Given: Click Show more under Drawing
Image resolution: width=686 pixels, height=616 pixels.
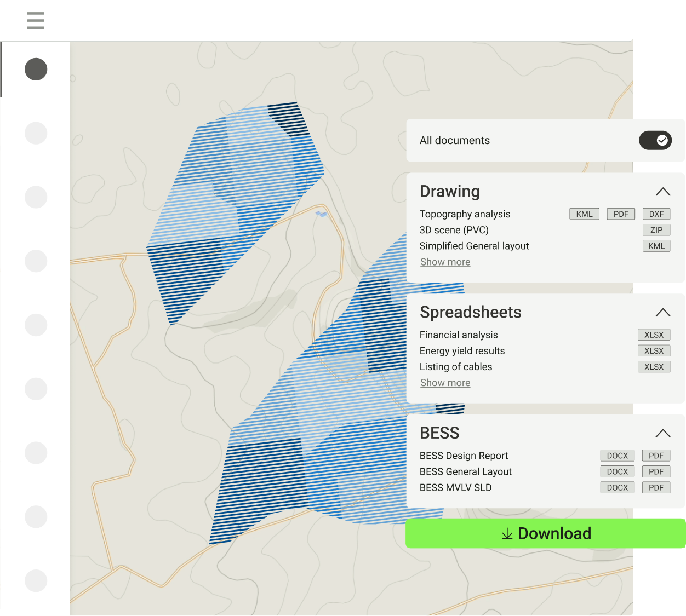Looking at the screenshot, I should pos(445,262).
